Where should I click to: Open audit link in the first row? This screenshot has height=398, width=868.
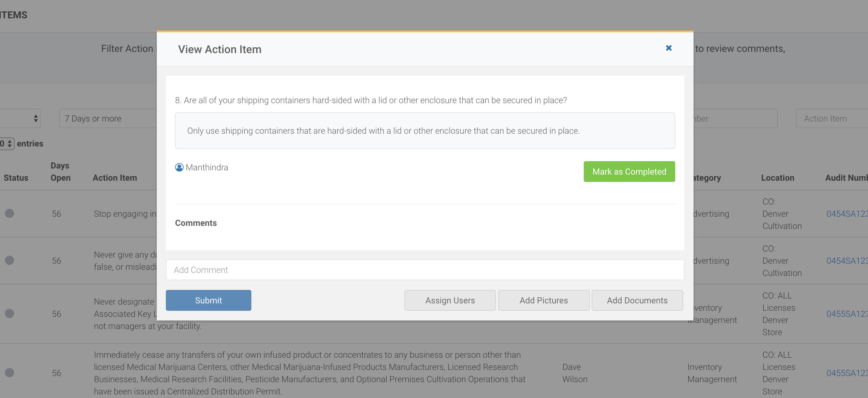846,214
